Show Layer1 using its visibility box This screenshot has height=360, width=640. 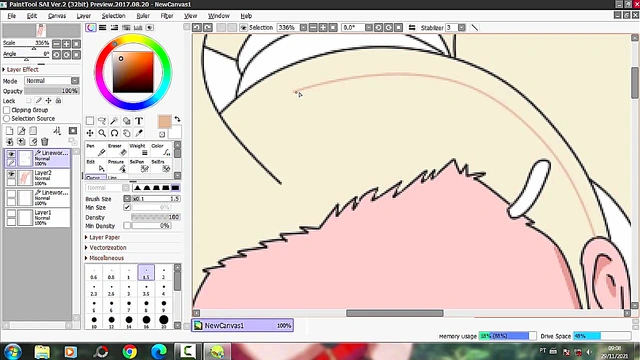[11, 213]
